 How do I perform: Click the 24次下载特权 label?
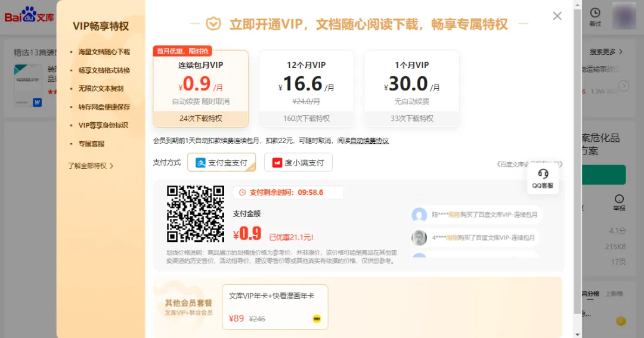pyautogui.click(x=201, y=118)
